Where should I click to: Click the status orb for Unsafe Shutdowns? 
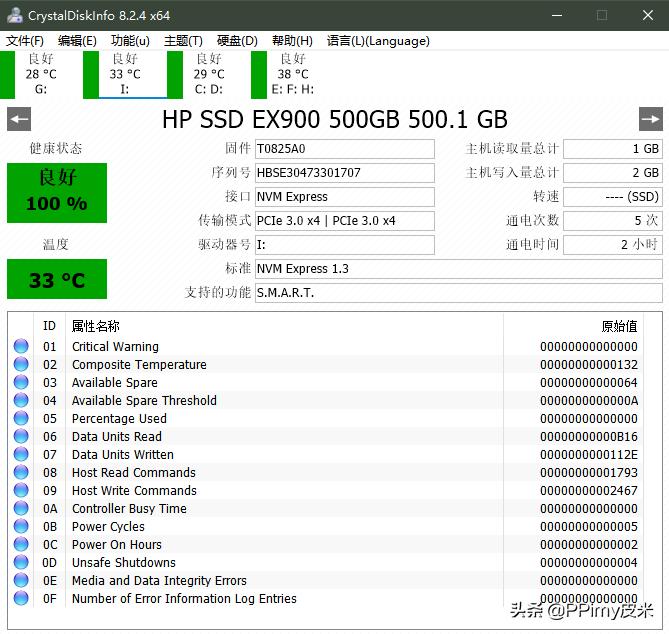(x=21, y=562)
